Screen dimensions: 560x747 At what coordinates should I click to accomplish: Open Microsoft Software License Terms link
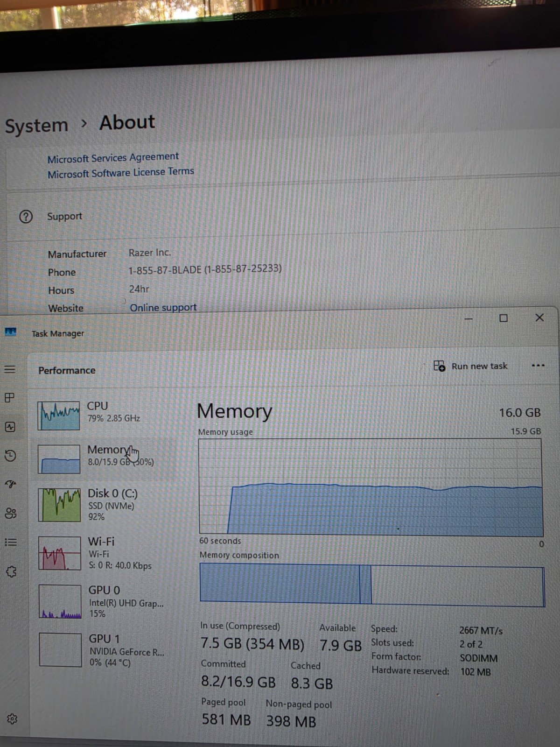(120, 173)
